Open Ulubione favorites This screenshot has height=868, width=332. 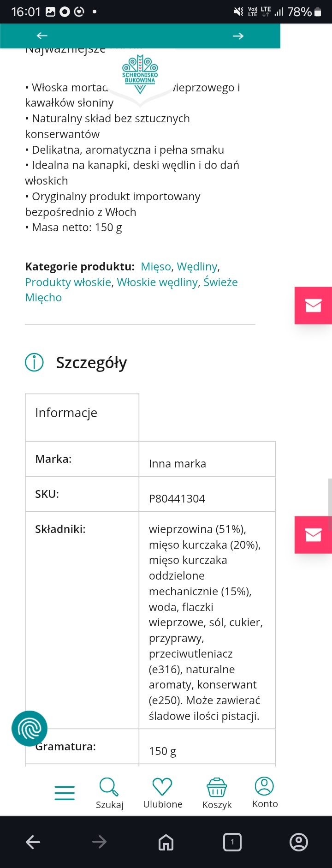[x=162, y=793]
